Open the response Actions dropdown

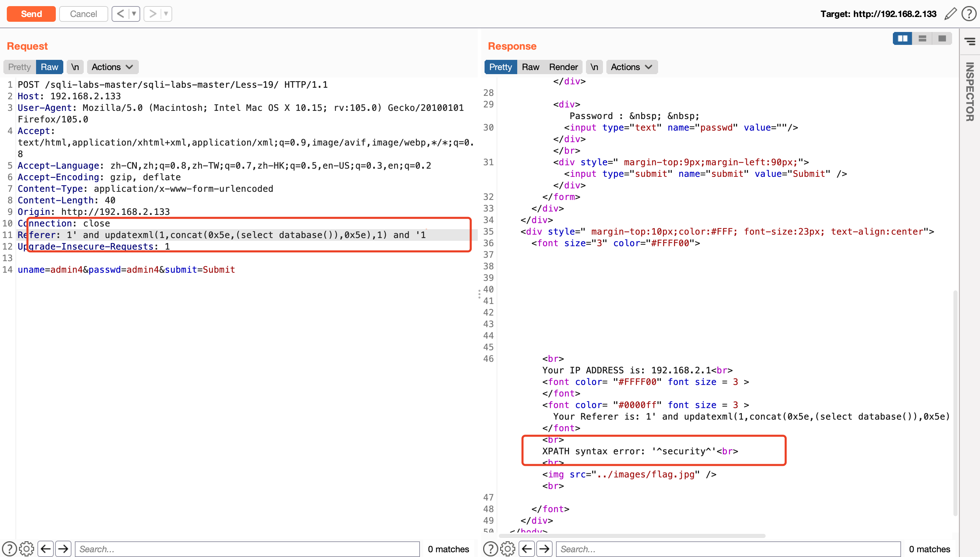tap(632, 67)
